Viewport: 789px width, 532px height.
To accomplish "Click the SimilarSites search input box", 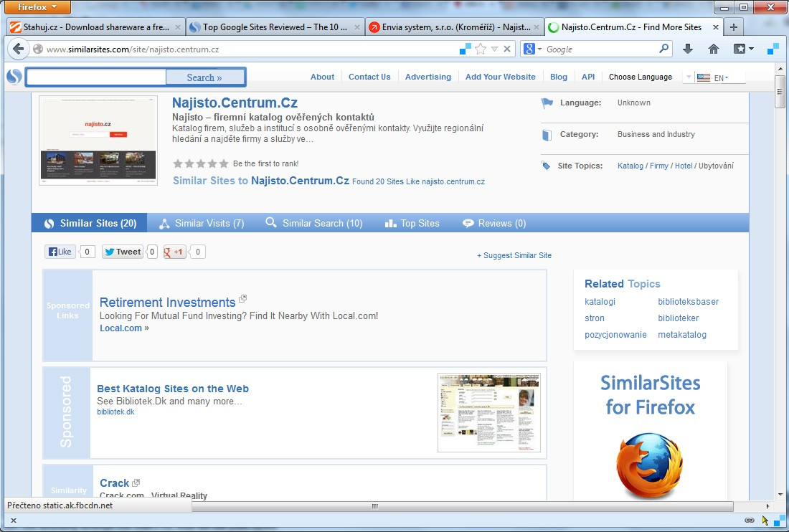I will (x=96, y=77).
